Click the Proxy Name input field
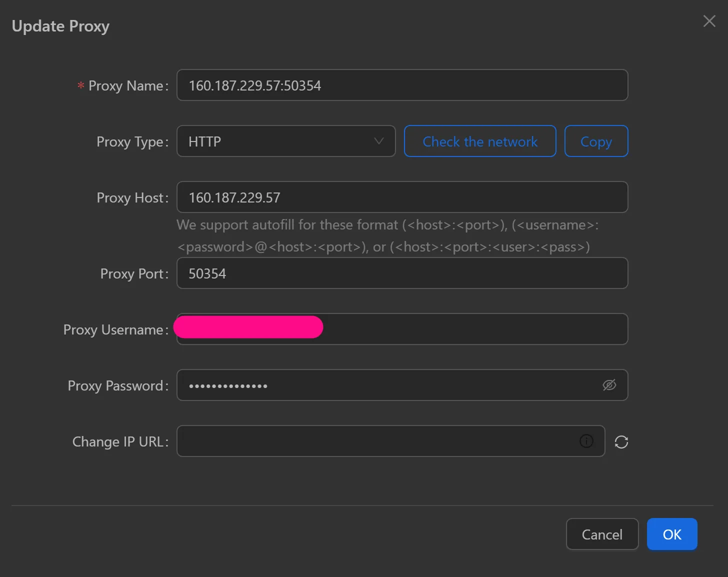Image resolution: width=728 pixels, height=577 pixels. [x=402, y=85]
